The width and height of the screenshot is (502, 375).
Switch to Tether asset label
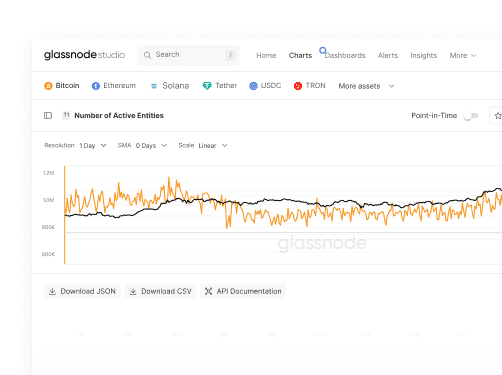pos(226,86)
